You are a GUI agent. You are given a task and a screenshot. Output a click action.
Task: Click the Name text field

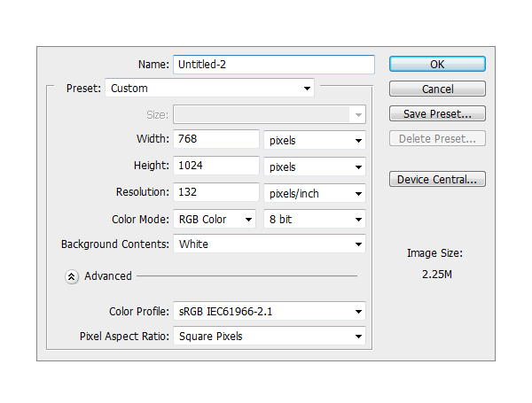[273, 65]
